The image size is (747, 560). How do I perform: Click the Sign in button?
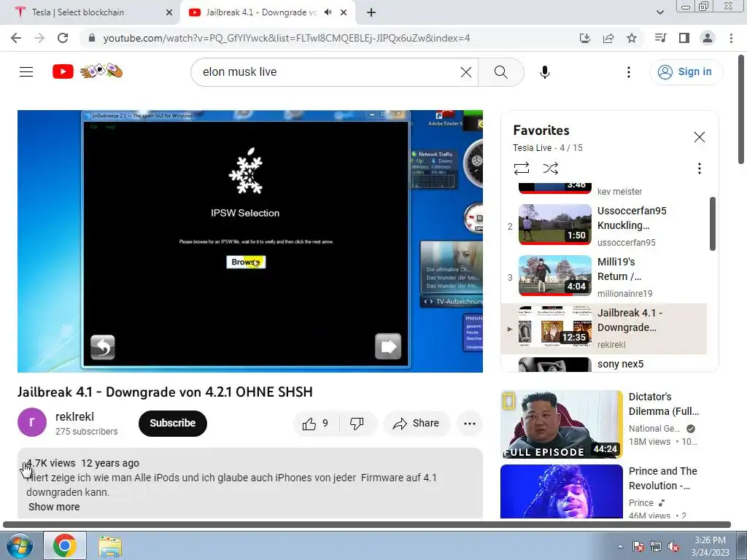[686, 72]
